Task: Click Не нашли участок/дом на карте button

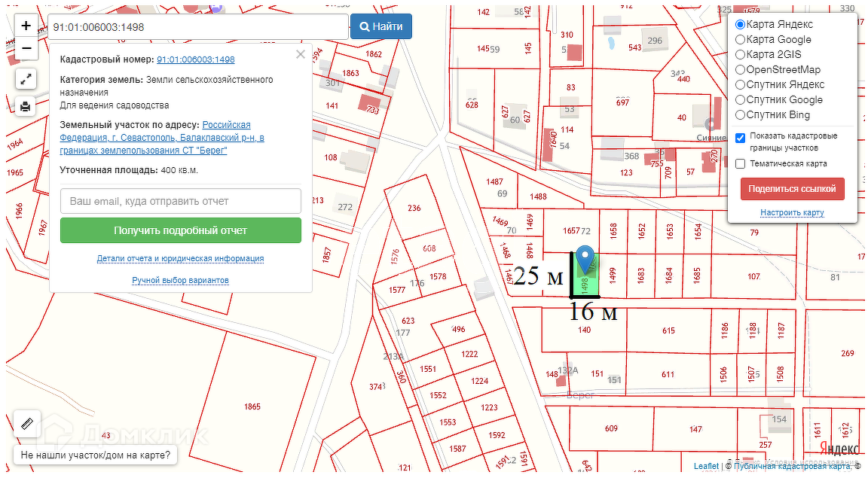Action: 95,455
